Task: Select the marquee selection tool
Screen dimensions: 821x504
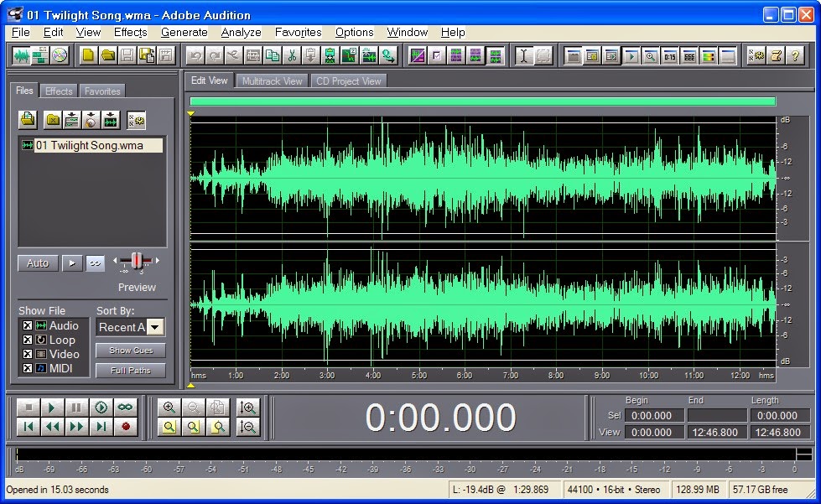Action: (543, 55)
